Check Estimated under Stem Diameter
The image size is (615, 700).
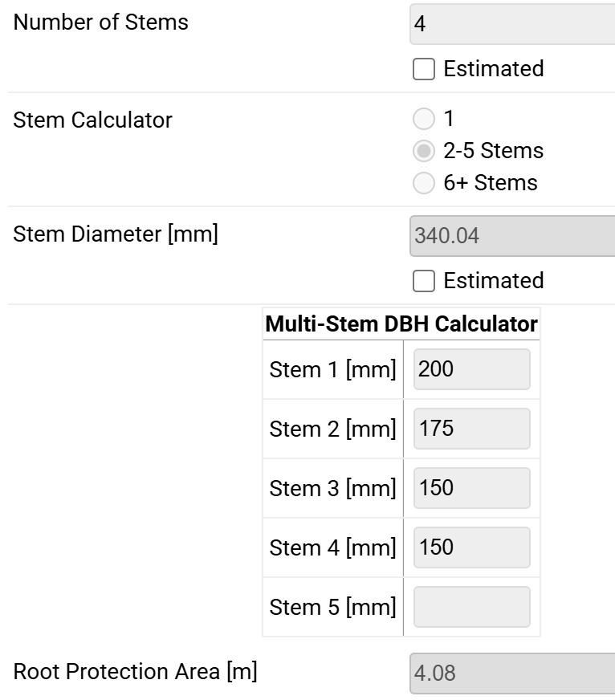click(x=424, y=281)
